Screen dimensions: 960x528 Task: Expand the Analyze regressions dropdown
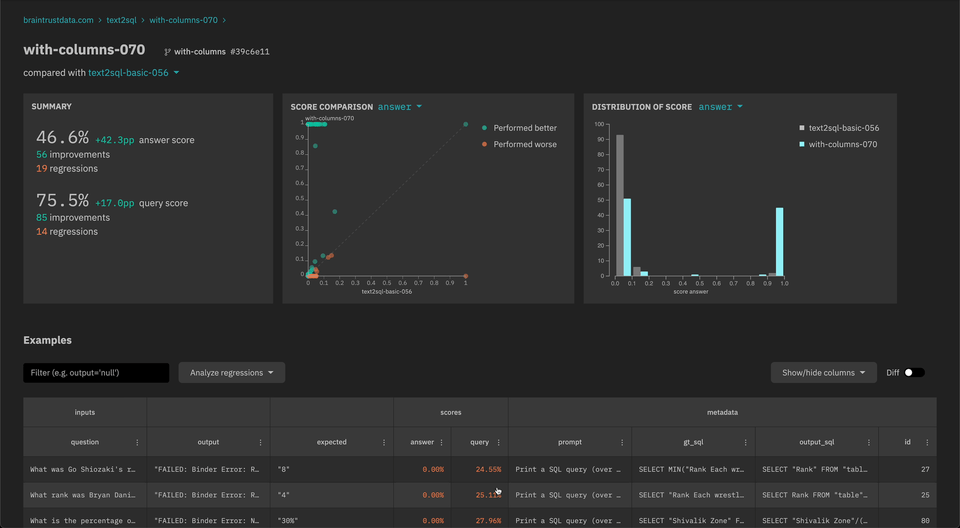(x=232, y=373)
